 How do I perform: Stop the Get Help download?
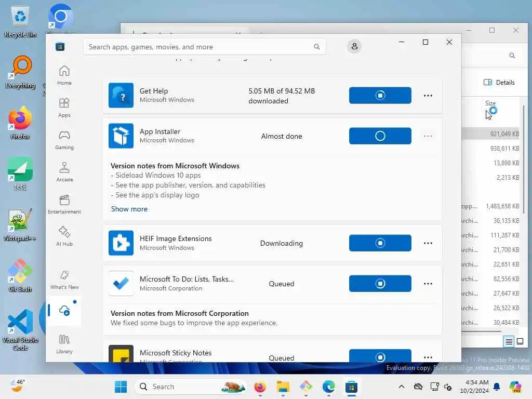tap(380, 96)
